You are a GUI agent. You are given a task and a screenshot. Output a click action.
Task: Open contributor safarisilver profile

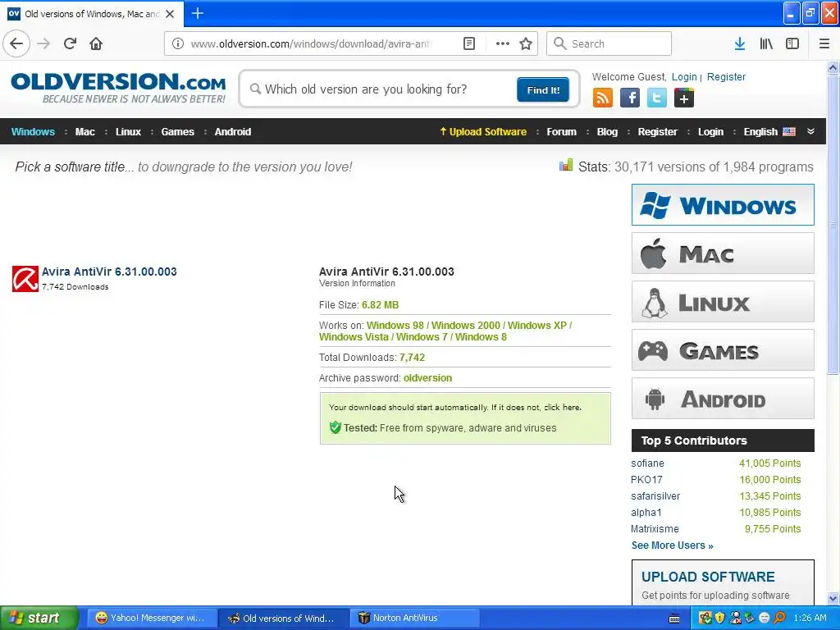[x=655, y=496]
